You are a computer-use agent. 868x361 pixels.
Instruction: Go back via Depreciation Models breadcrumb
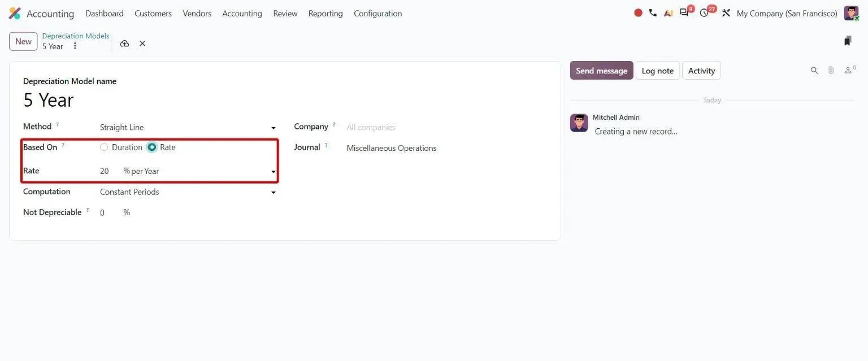tap(76, 36)
